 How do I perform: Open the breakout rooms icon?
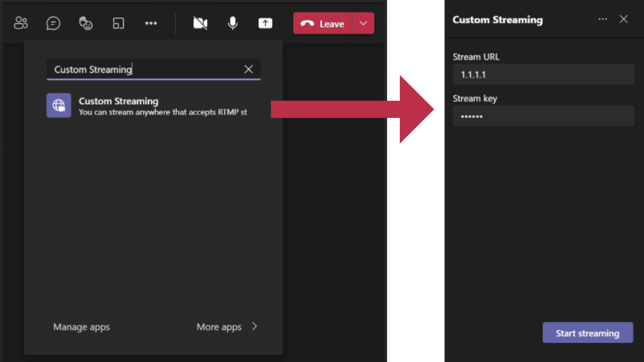point(118,23)
